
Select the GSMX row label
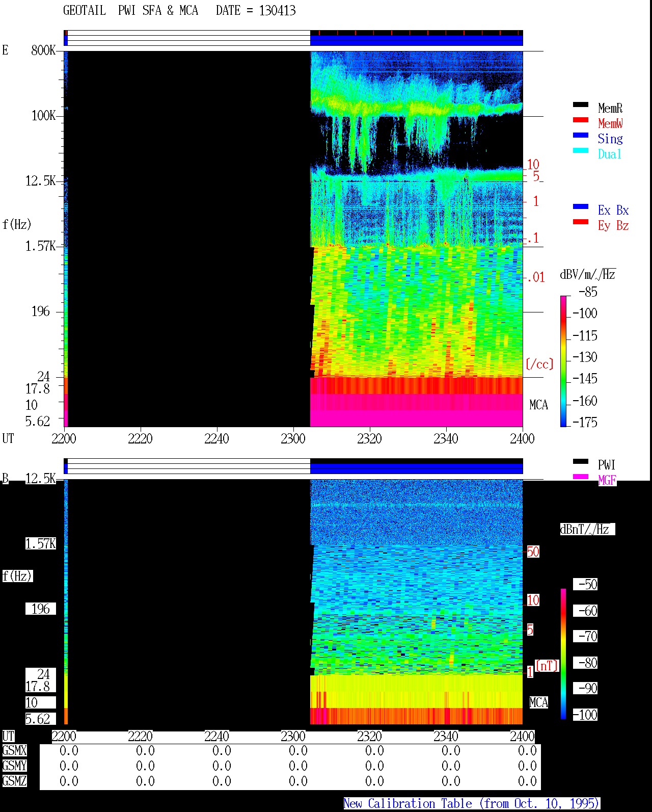click(x=14, y=751)
